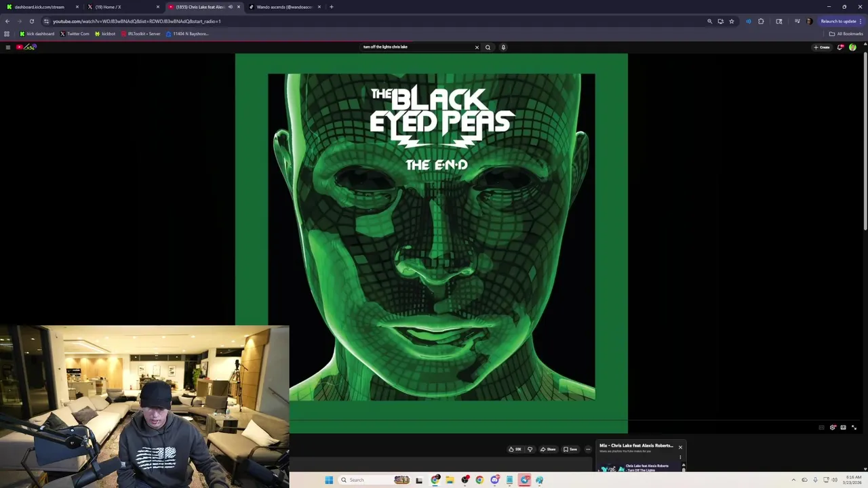Bookmark this page with star icon
This screenshot has width=868, height=488.
coord(731,21)
